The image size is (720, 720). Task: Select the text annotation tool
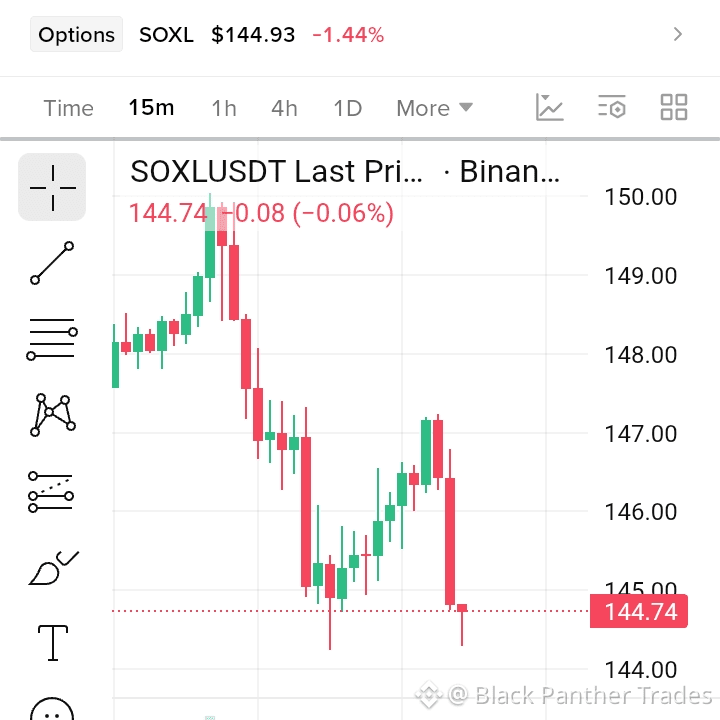pyautogui.click(x=53, y=643)
